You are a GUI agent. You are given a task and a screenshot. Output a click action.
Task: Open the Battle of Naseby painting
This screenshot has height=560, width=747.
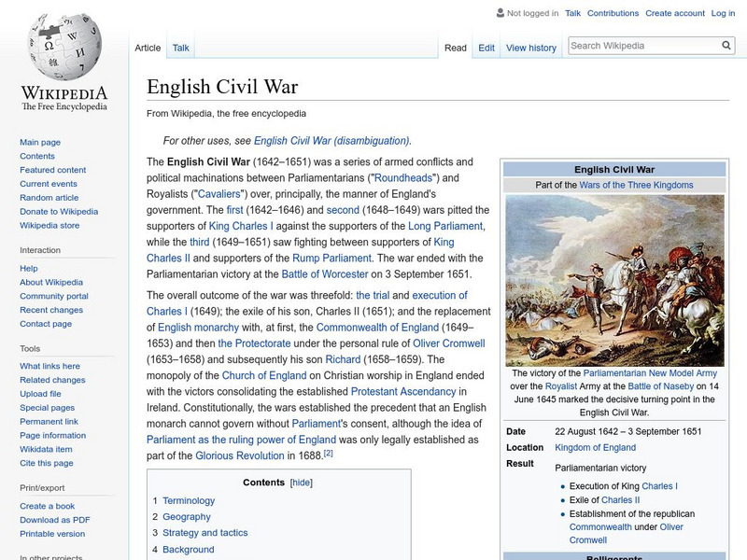pos(614,281)
